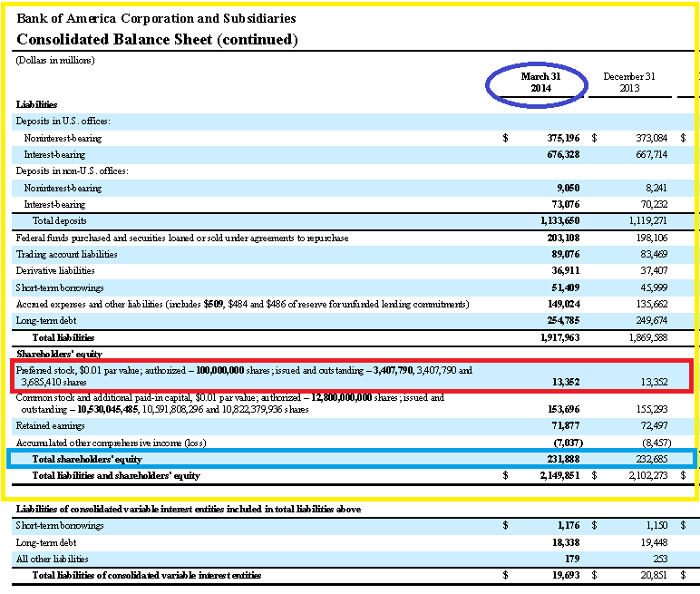Select value 373,084 in the December column
The image size is (700, 594).
pos(651,138)
